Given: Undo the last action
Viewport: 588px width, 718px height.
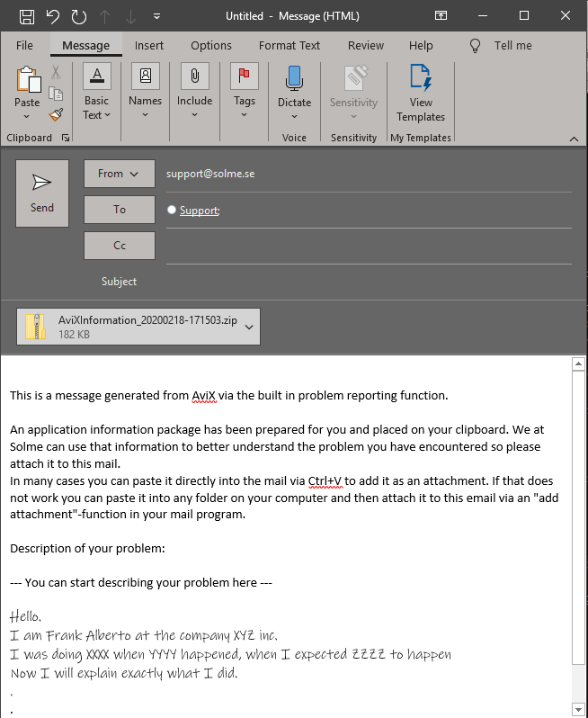Looking at the screenshot, I should coord(53,16).
